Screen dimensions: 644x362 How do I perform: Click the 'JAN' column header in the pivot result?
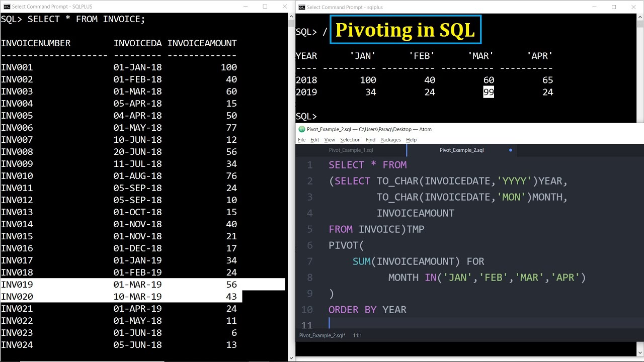(x=363, y=56)
